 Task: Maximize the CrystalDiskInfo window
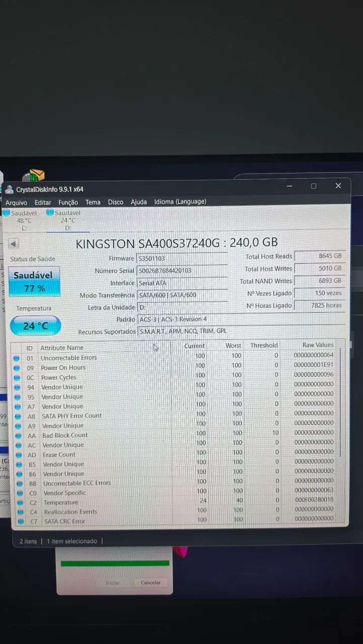[314, 186]
